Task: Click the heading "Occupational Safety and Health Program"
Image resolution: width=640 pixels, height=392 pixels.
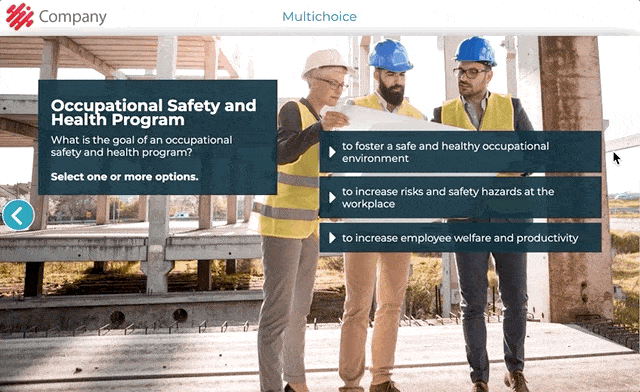Action: point(153,112)
